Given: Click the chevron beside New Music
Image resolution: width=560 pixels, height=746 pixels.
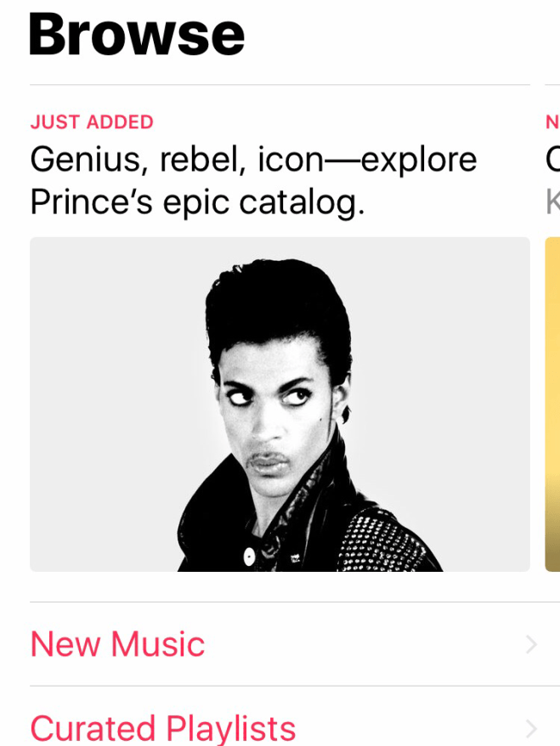Looking at the screenshot, I should point(531,645).
